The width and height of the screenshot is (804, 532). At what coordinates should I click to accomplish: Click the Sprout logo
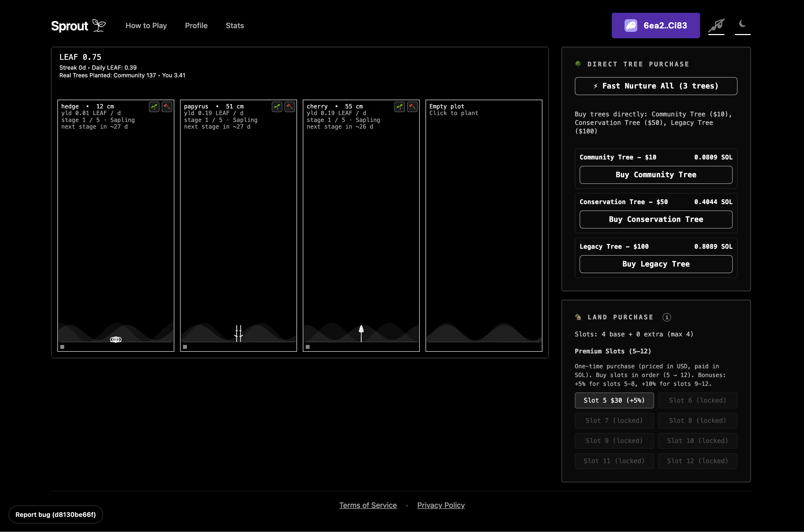(x=78, y=26)
